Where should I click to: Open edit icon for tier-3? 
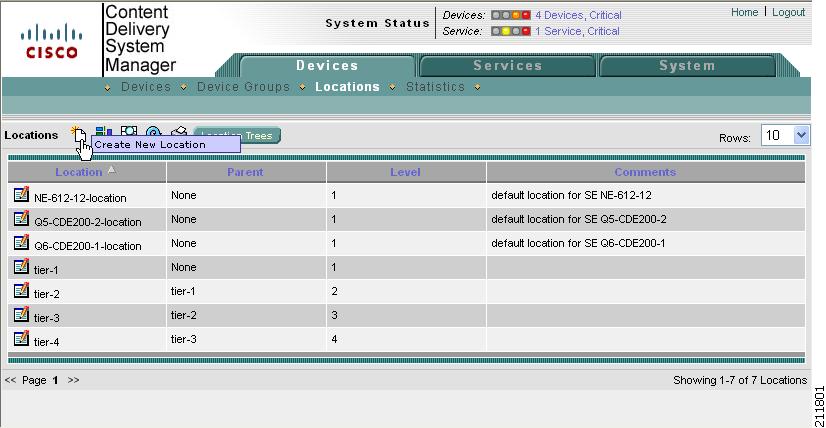coord(22,314)
